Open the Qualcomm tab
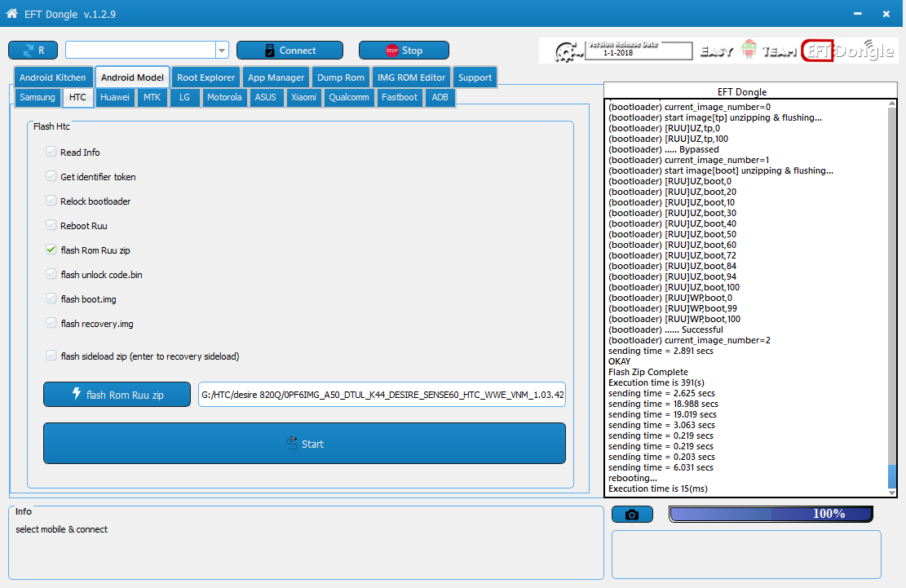 (x=349, y=97)
